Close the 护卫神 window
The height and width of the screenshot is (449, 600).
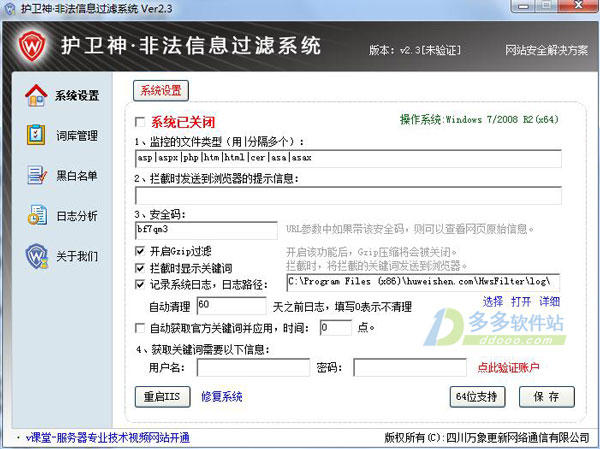pos(578,5)
